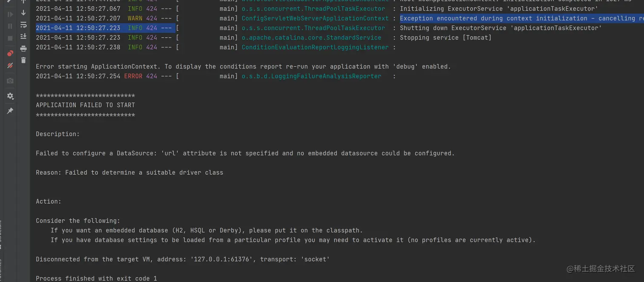Click the yellow WARN log level
This screenshot has height=282, width=644.
[x=135, y=18]
